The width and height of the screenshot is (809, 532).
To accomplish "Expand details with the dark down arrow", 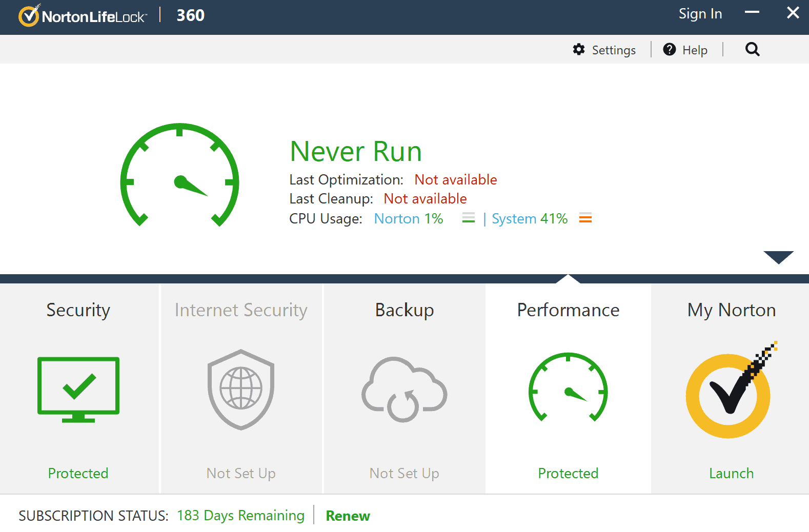I will (778, 257).
